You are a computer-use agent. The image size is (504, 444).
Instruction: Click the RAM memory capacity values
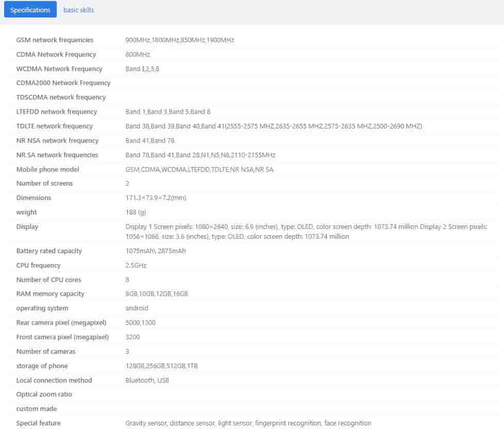click(156, 293)
